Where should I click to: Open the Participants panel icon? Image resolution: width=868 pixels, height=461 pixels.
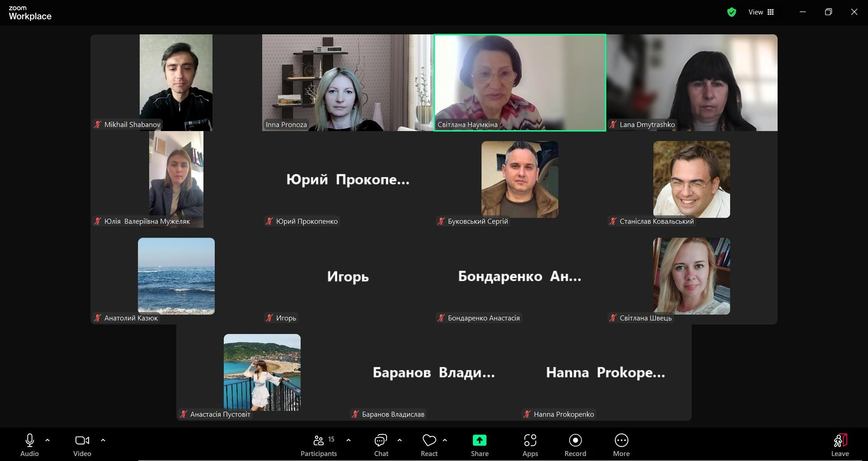pyautogui.click(x=319, y=440)
